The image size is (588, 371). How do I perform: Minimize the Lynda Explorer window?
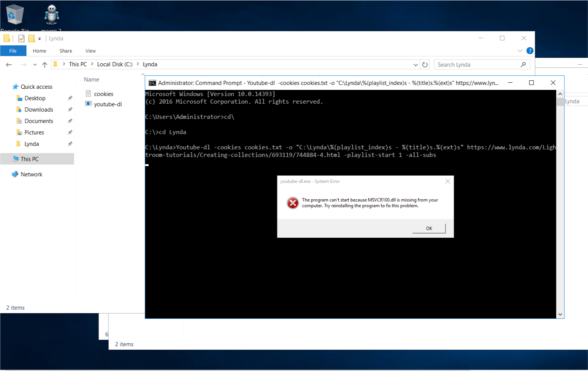pos(481,38)
